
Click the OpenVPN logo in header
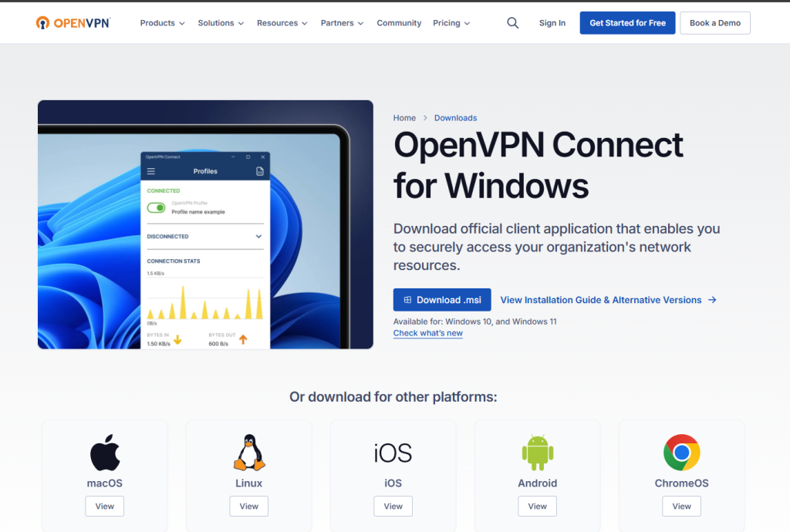point(73,23)
